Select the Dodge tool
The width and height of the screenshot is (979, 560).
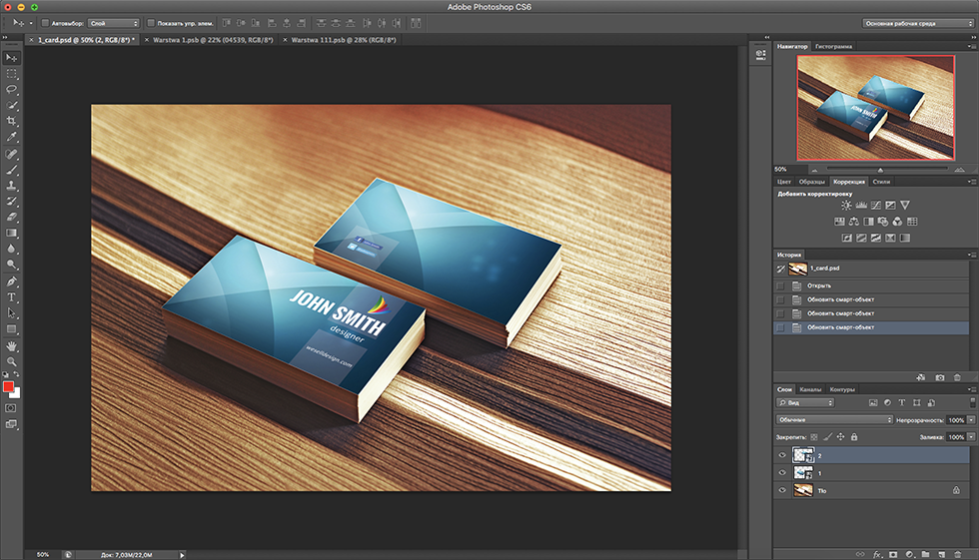click(12, 265)
